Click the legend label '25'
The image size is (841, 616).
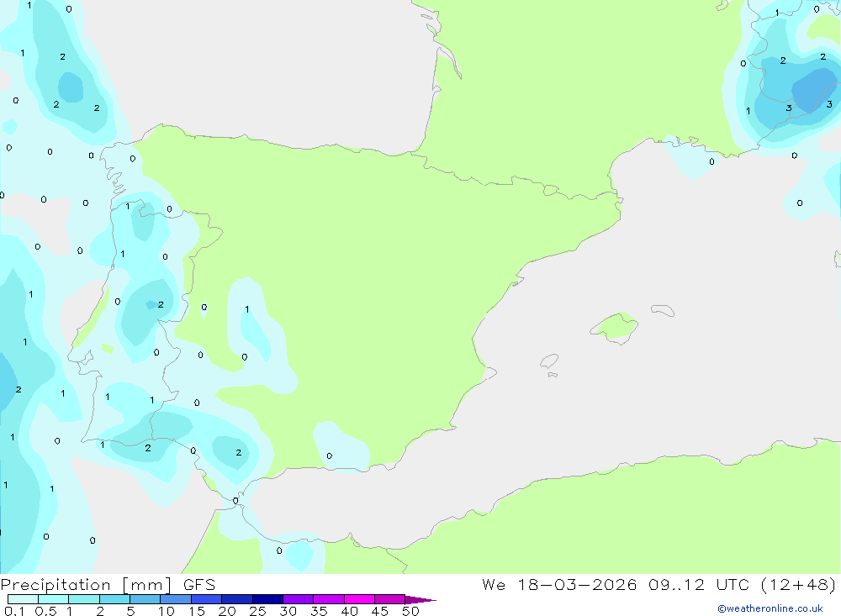(257, 611)
